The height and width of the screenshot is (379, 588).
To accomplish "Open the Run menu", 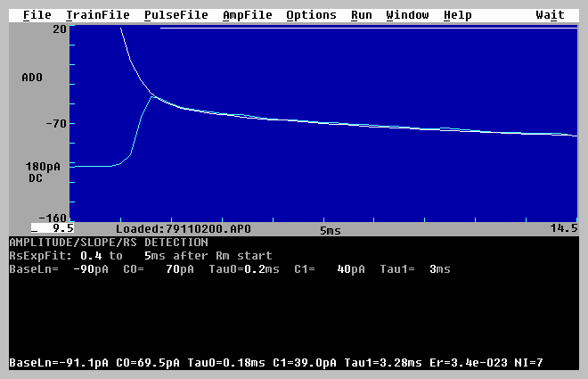I will (362, 15).
